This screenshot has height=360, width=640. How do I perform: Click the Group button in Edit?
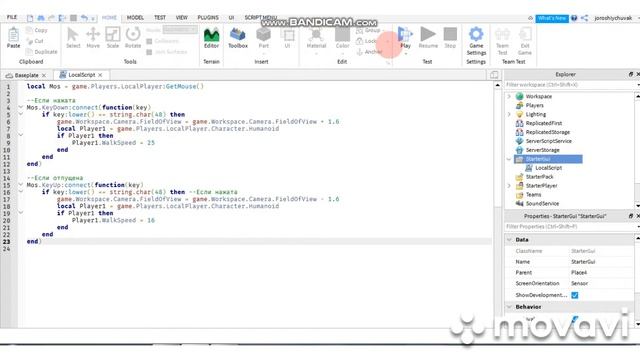coord(368,30)
